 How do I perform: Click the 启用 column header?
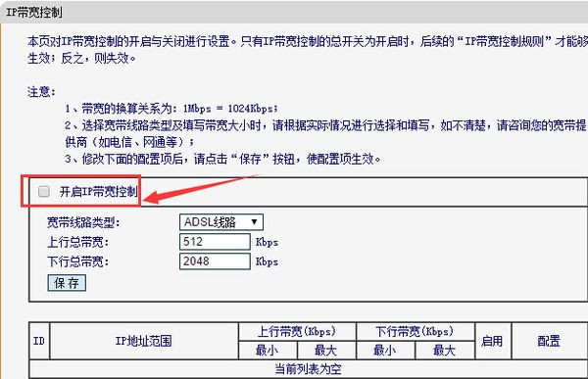492,341
